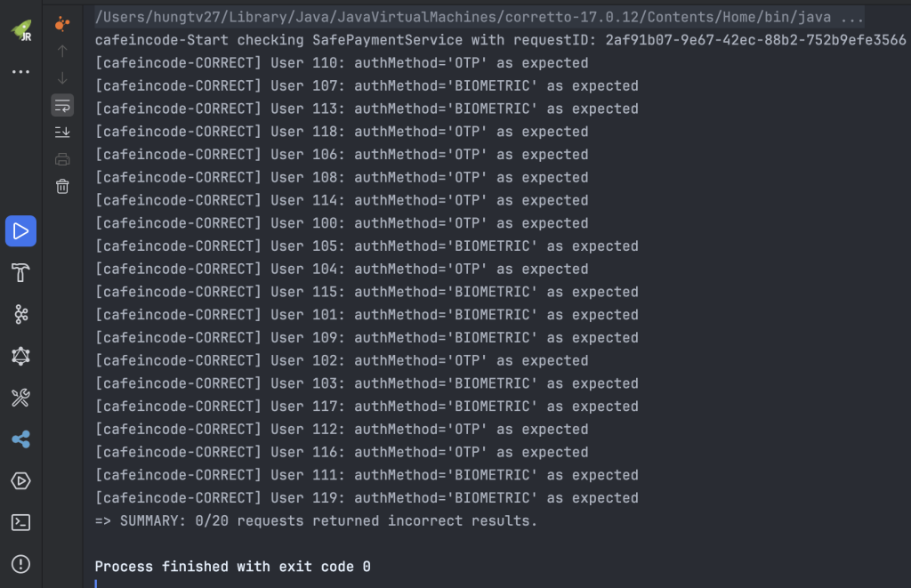Navigate down the stack trace arrow
The width and height of the screenshot is (911, 588).
point(62,78)
